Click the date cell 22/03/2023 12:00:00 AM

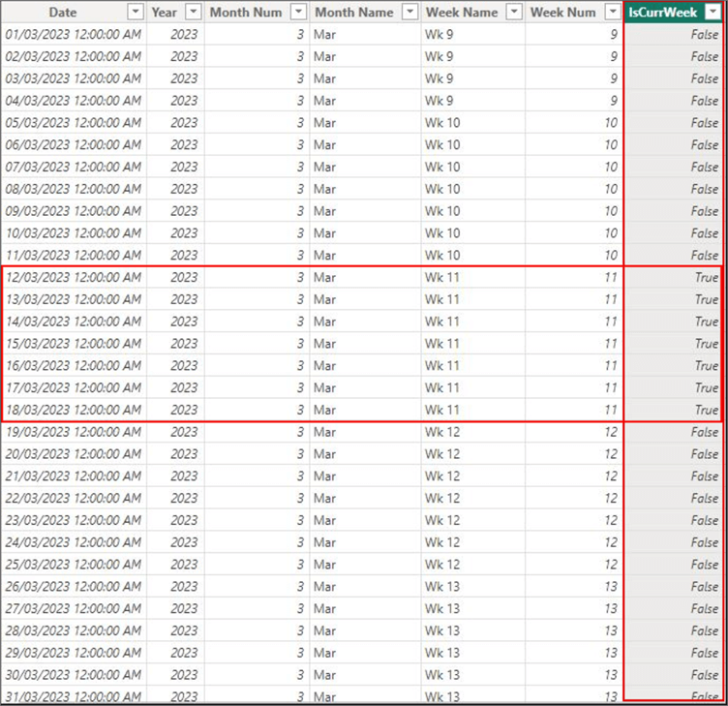[x=74, y=499]
